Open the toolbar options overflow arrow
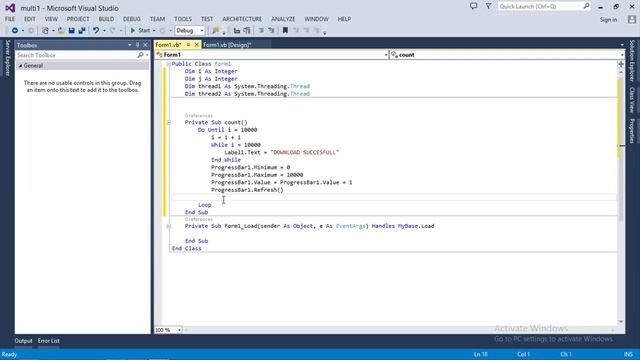Screen dimensions: 640x360 (x=325, y=33)
